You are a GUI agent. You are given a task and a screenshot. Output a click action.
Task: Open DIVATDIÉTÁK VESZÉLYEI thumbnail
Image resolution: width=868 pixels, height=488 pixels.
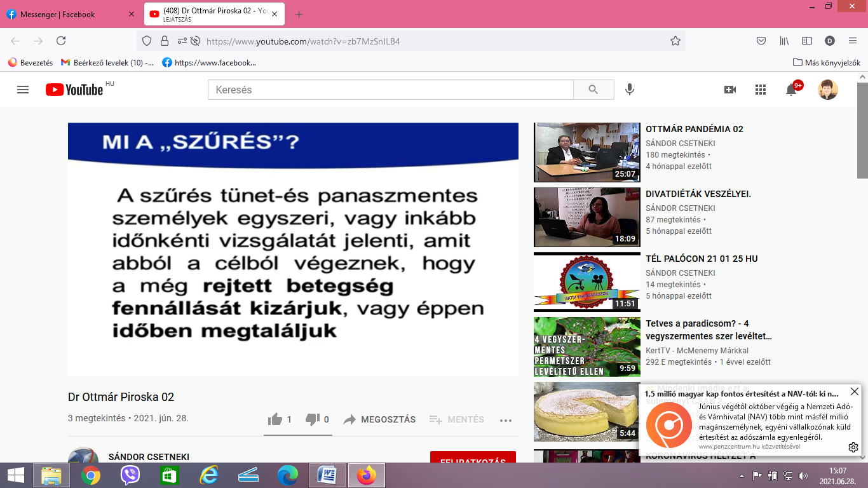[x=587, y=217]
